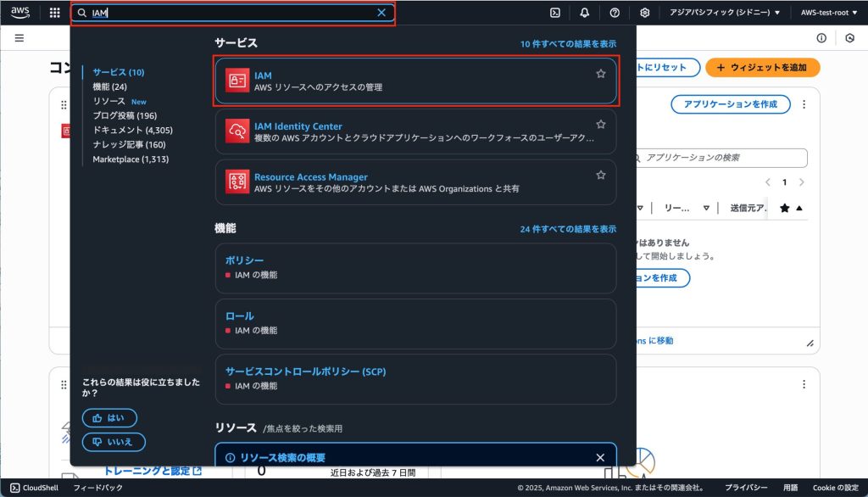Click the search magnifier icon
The height and width of the screenshot is (497, 868).
click(82, 13)
